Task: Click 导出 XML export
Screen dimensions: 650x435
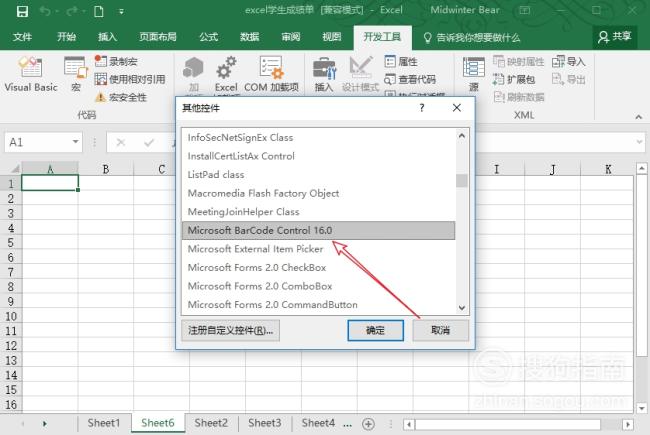Action: (568, 79)
